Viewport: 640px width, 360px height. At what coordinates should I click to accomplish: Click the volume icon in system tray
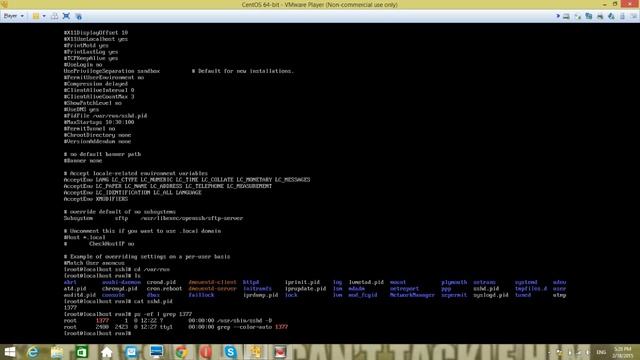click(x=588, y=352)
